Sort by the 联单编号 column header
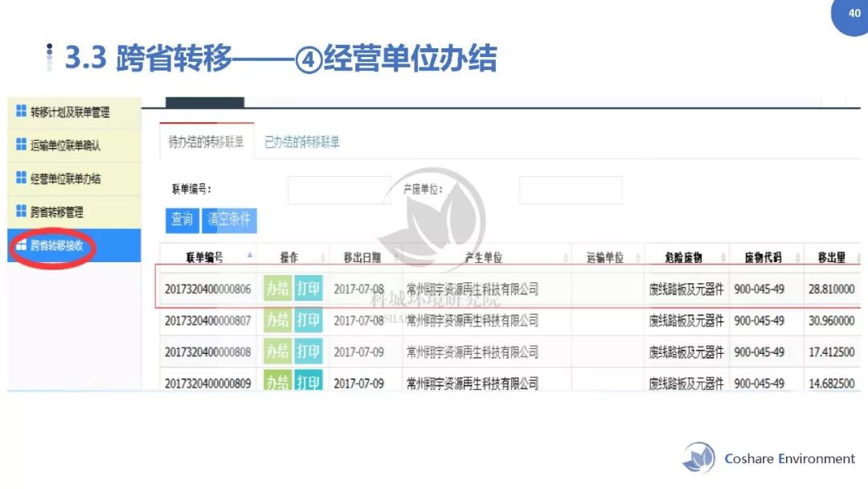The height and width of the screenshot is (489, 868). pos(206,258)
